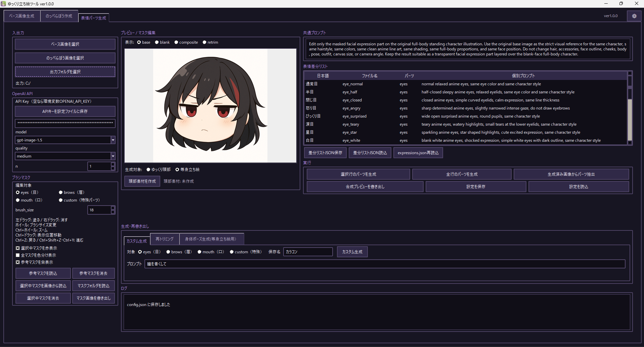
Task: Switch to のっぺらぼう作成 tab
Action: 59,16
